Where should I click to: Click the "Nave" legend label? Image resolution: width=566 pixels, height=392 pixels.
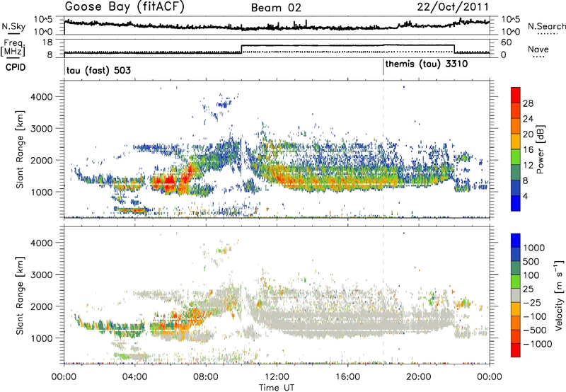(538, 50)
